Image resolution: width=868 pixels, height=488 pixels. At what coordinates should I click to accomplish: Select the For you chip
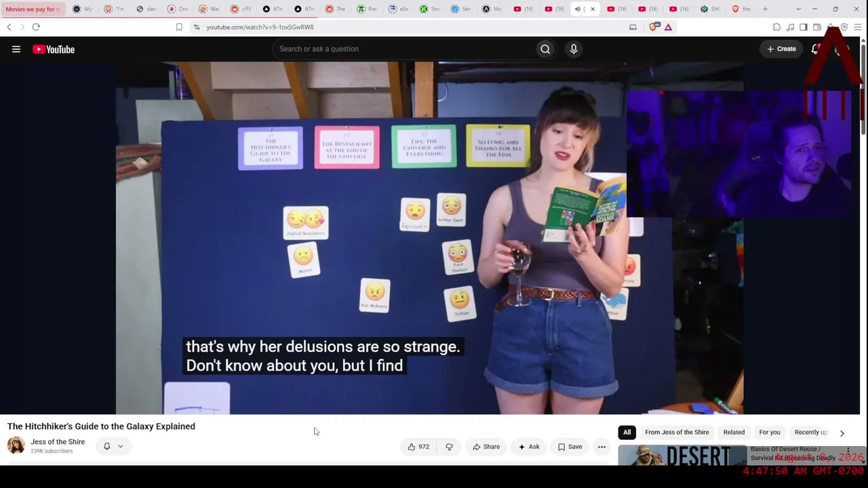click(770, 432)
